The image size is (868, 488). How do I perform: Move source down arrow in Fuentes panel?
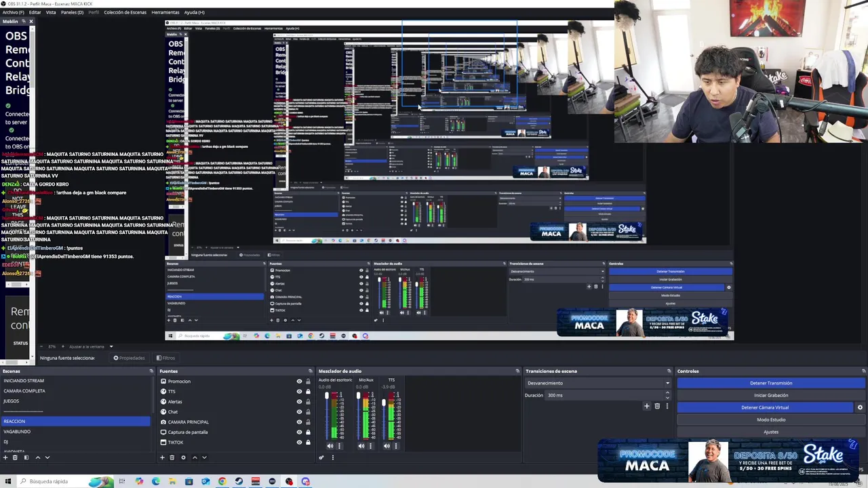point(204,457)
